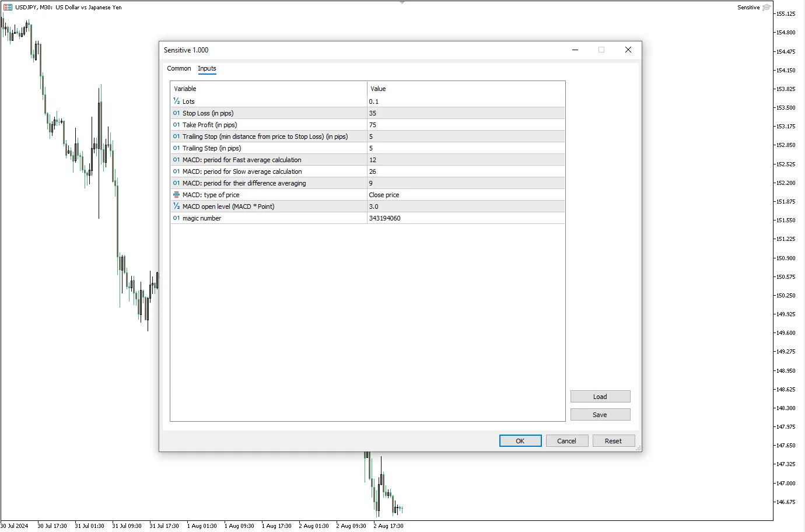Click the Fast average period row icon

[x=176, y=160]
